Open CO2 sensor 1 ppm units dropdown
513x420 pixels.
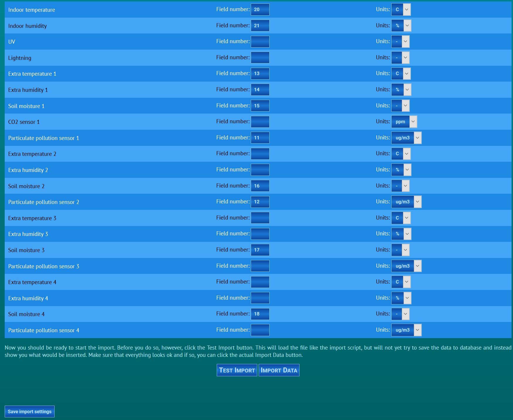(404, 122)
